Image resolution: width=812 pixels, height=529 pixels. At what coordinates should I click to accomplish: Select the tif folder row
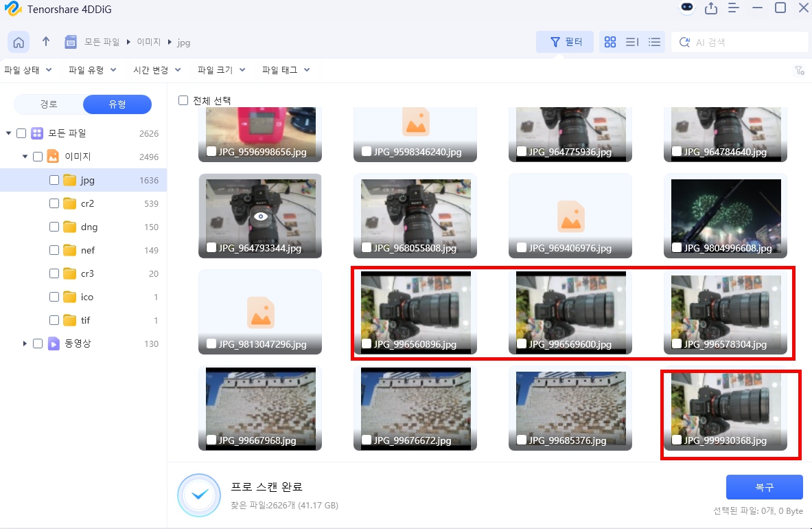coord(83,320)
